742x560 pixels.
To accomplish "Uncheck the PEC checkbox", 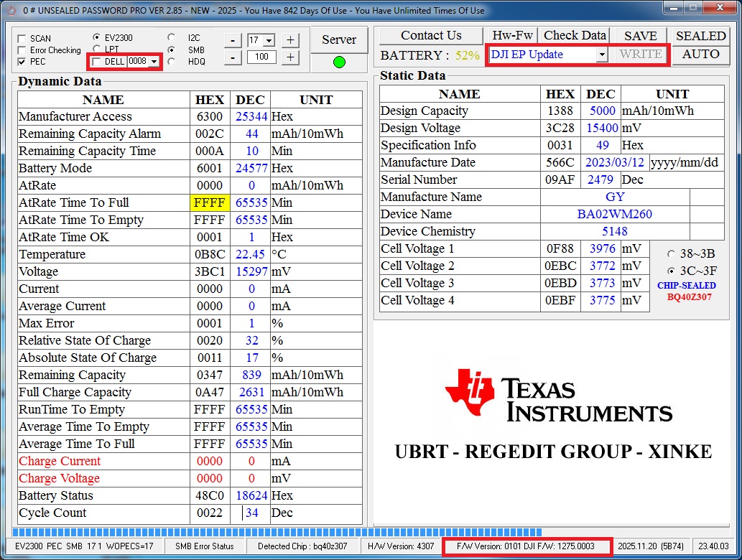I will tap(22, 62).
